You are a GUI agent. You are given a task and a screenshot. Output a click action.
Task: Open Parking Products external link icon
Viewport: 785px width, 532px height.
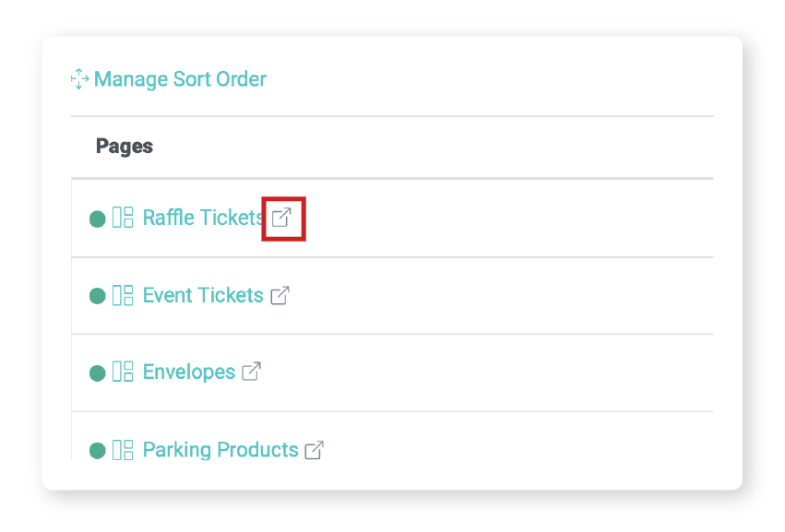pyautogui.click(x=315, y=450)
